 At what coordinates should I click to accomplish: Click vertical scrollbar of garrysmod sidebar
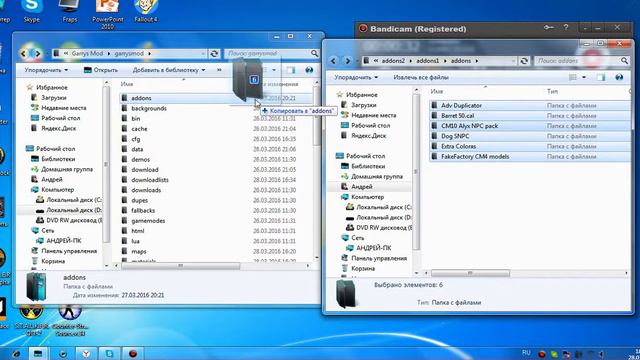pyautogui.click(x=106, y=163)
